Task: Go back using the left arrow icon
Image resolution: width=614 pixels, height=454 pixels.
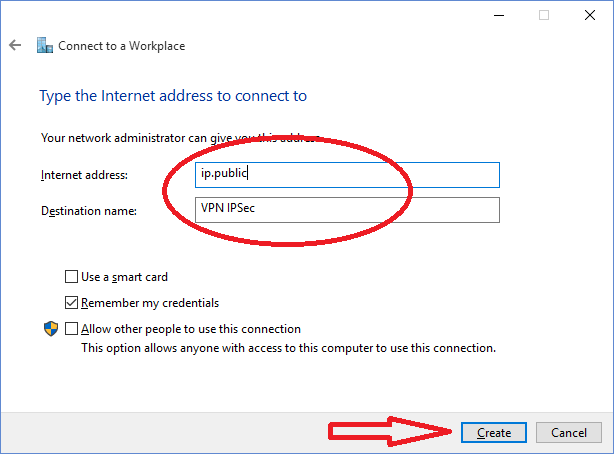Action: tap(15, 45)
